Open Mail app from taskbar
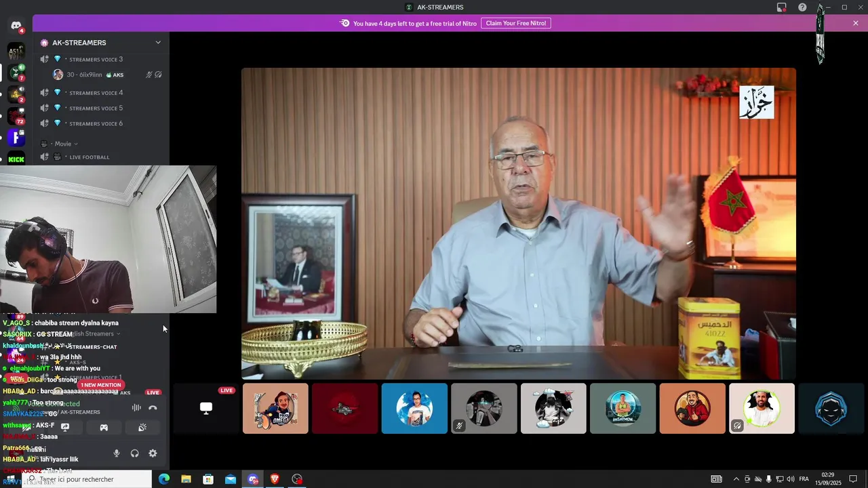This screenshot has width=868, height=488. point(231,479)
